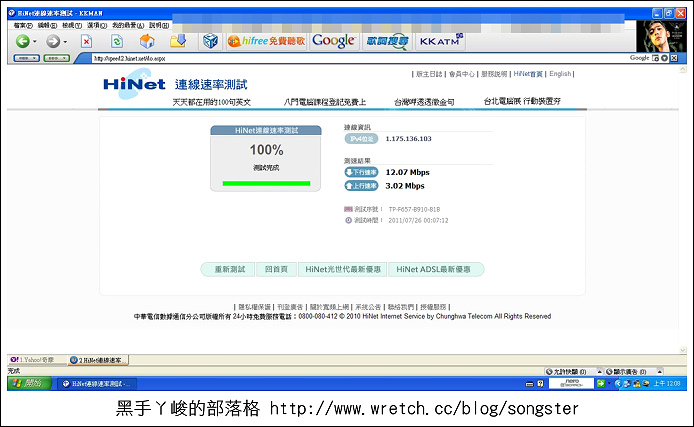
Task: Open the Windows Start button
Action: click(29, 383)
